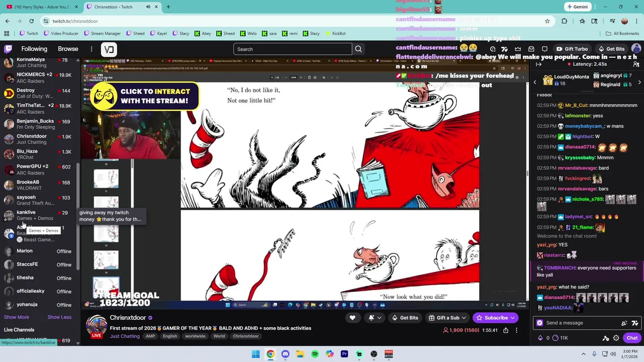
Task: Click the heart follow button
Action: coord(352,318)
